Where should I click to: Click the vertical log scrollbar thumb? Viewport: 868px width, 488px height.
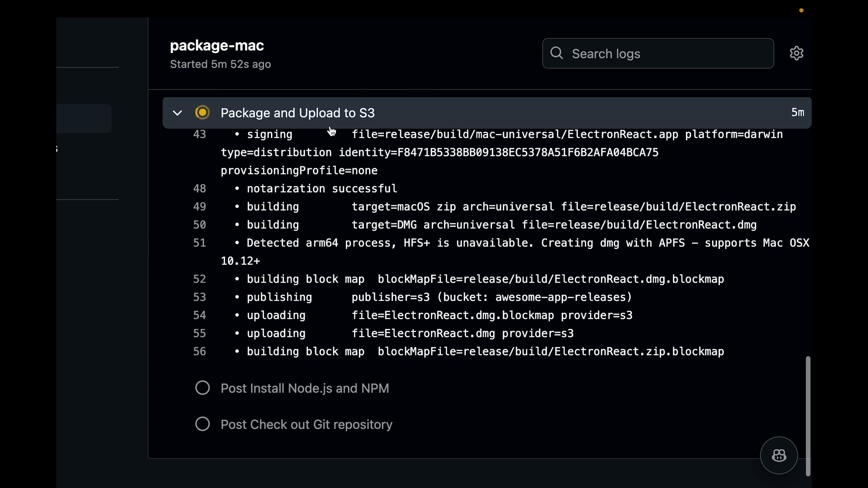click(808, 416)
